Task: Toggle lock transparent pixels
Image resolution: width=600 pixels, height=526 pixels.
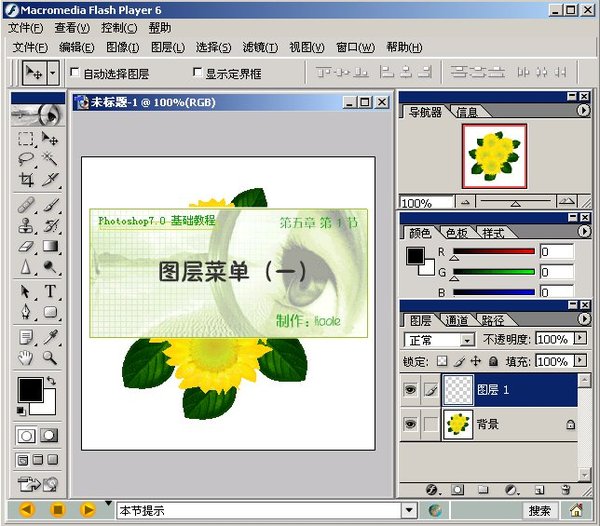Action: [442, 361]
